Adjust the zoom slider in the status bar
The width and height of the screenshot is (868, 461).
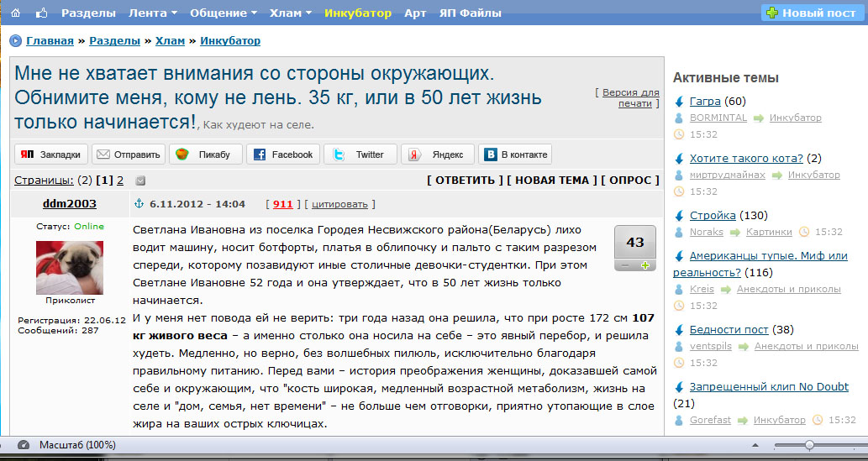point(808,445)
